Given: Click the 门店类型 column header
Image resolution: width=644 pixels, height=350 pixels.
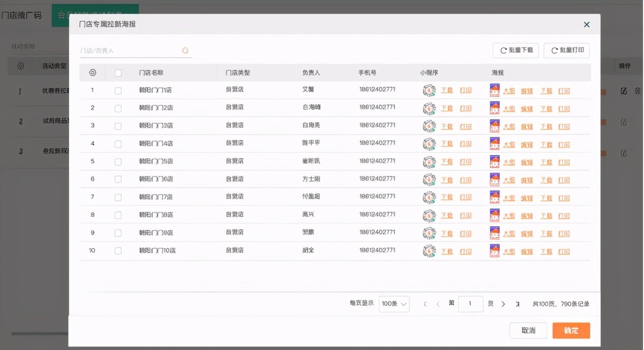Looking at the screenshot, I should (238, 73).
